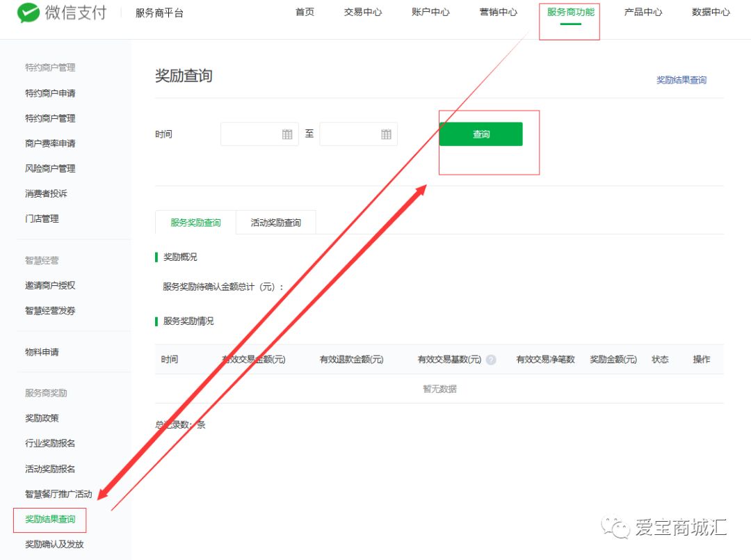Open 账户中心 in the top navigation
This screenshot has height=560, width=751.
430,13
